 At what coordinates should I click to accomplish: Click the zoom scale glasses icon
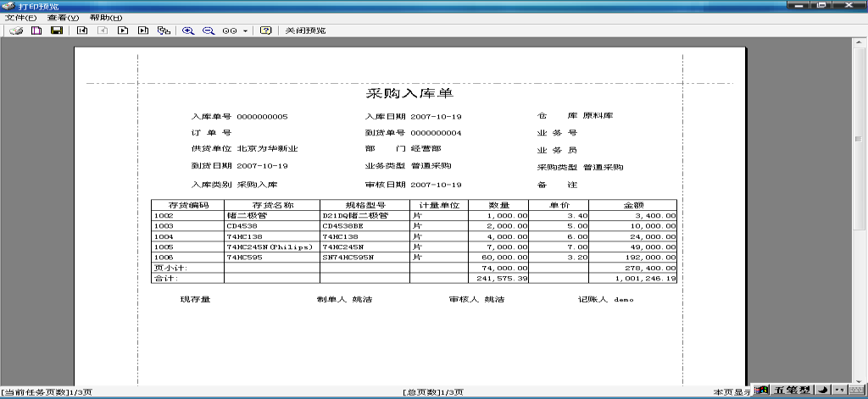click(x=229, y=31)
